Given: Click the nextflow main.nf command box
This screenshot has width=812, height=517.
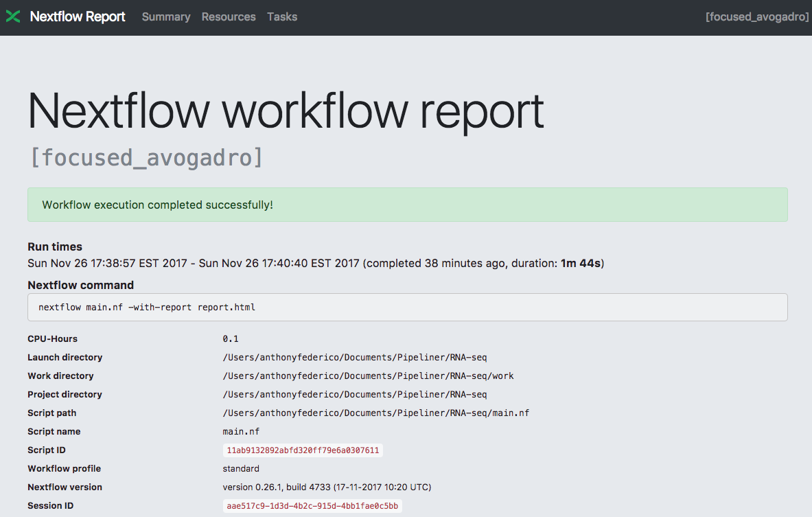Looking at the screenshot, I should [x=408, y=307].
